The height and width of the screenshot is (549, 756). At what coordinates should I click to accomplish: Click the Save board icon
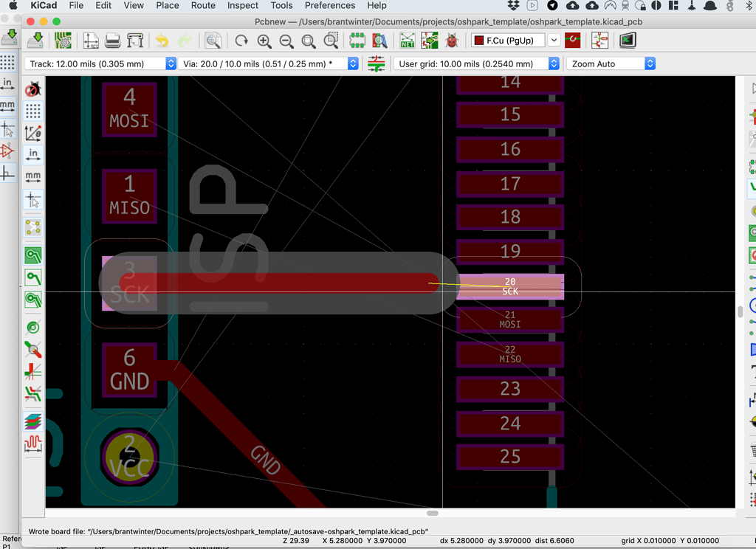pos(35,41)
